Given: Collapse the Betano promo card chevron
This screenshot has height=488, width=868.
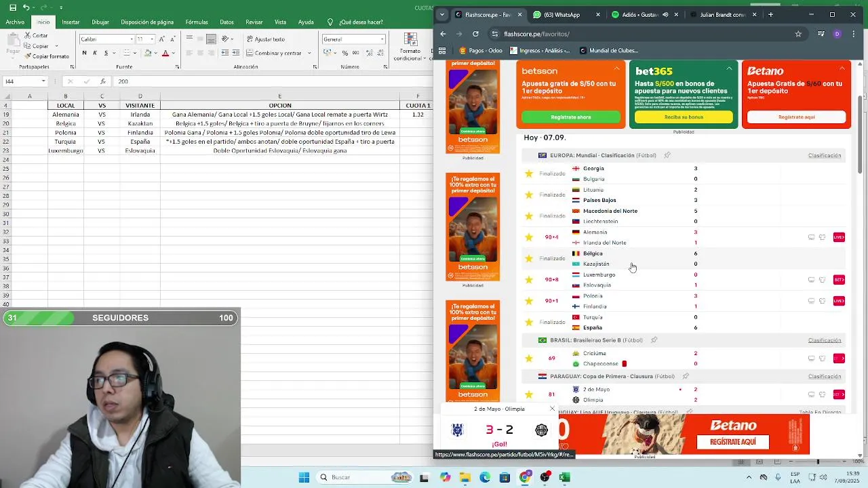Looking at the screenshot, I should coord(842,68).
